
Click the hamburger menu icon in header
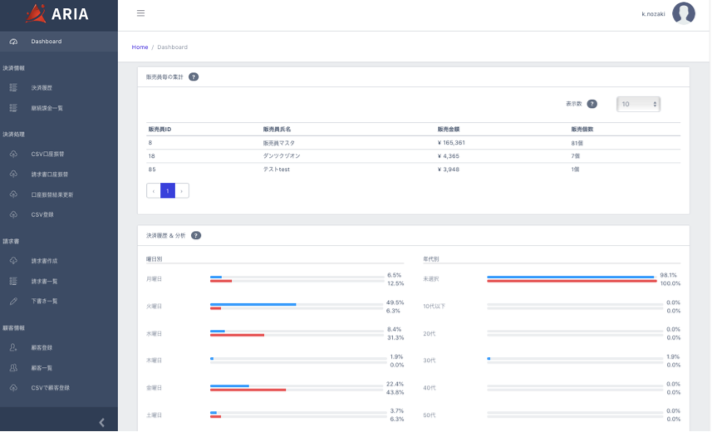141,13
